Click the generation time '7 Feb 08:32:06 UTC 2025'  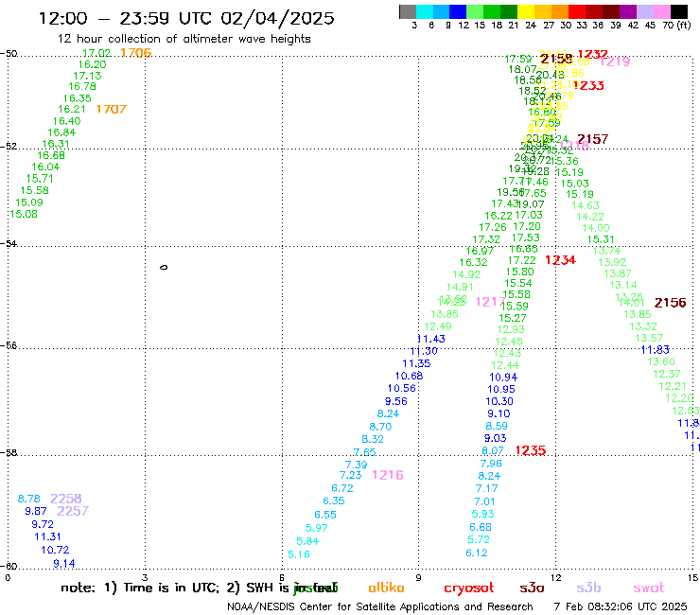[621, 606]
